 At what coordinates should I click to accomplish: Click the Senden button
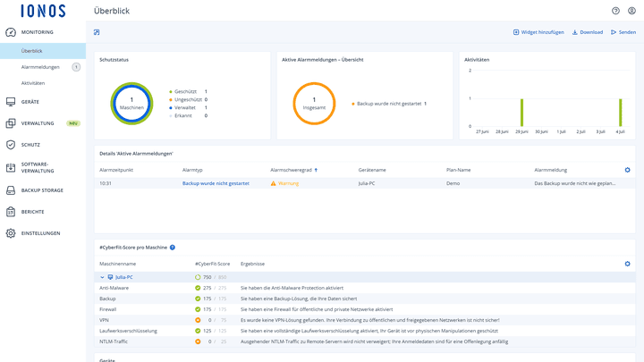coord(623,32)
